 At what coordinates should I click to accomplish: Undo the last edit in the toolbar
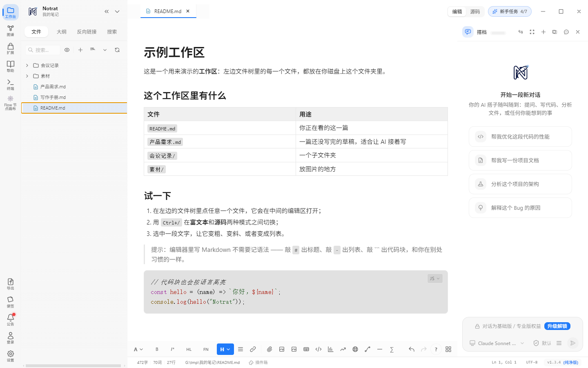pyautogui.click(x=412, y=349)
